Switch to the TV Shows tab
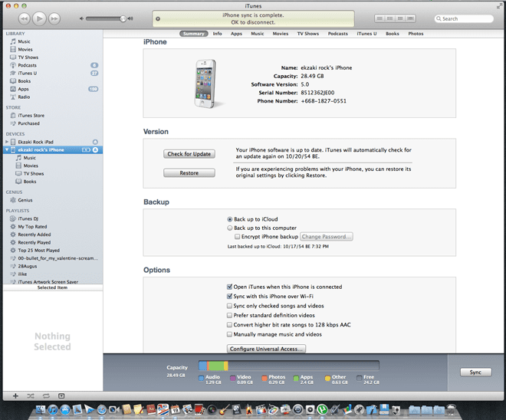Screen dimensions: 506x420 coord(308,34)
